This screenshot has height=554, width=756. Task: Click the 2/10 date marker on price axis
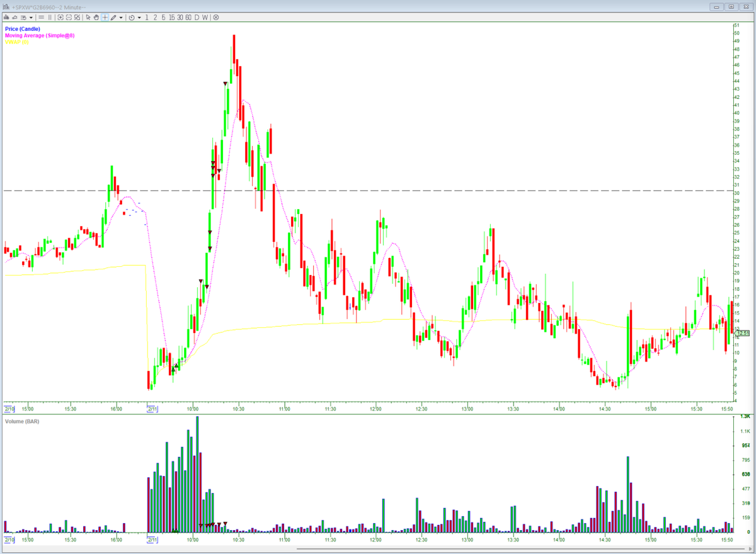(x=8, y=408)
